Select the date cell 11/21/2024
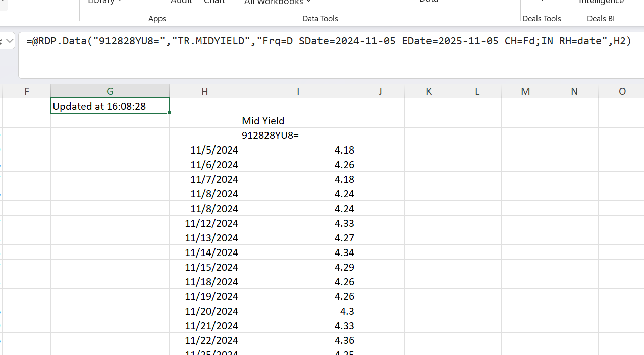644x355 pixels. point(204,326)
